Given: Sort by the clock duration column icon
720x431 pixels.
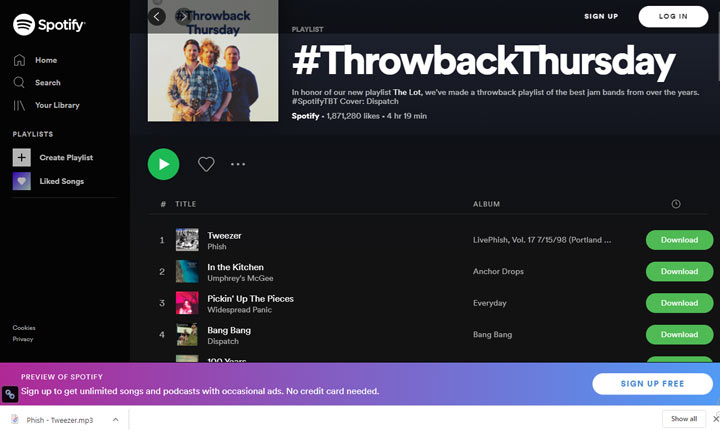Looking at the screenshot, I should [676, 204].
